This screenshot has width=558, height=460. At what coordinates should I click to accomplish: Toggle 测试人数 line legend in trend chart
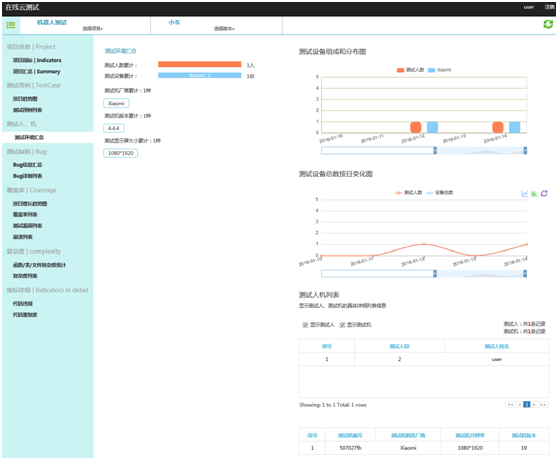409,192
